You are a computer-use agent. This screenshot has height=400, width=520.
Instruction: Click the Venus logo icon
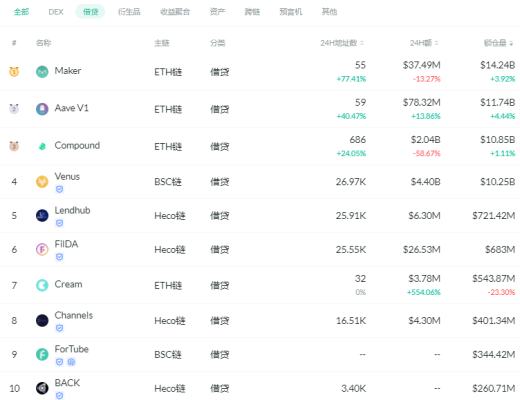click(x=42, y=182)
